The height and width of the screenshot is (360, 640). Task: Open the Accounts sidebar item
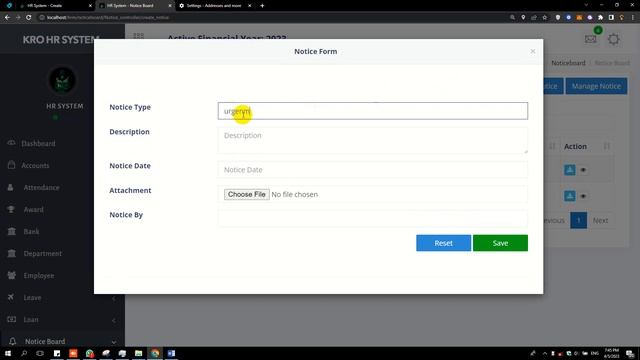point(35,166)
